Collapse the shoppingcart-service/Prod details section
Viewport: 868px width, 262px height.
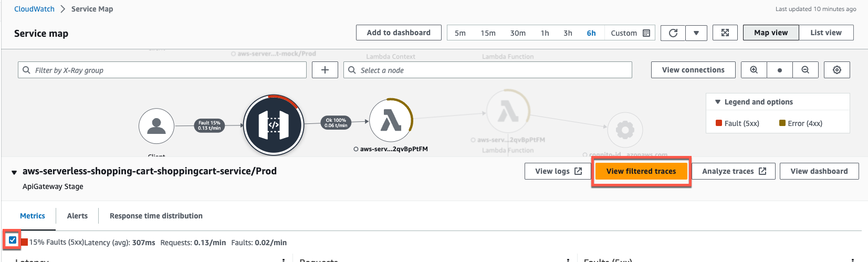tap(14, 172)
